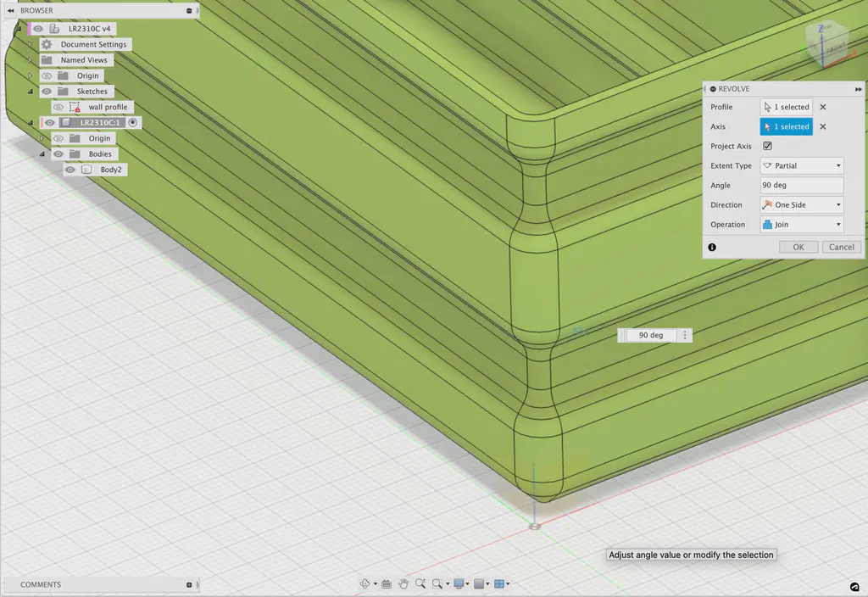Select Document Settings in browser tree
Image resolution: width=868 pixels, height=597 pixels.
pos(93,44)
